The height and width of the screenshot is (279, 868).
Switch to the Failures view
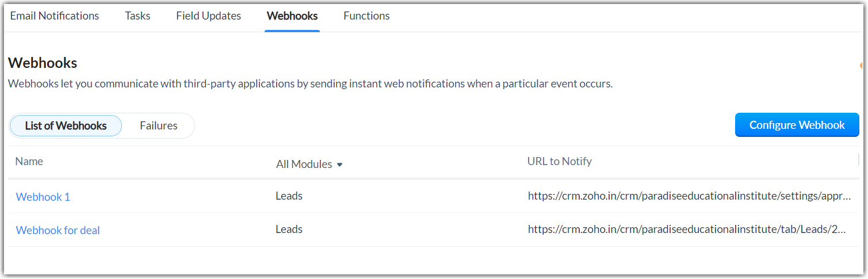pyautogui.click(x=158, y=125)
